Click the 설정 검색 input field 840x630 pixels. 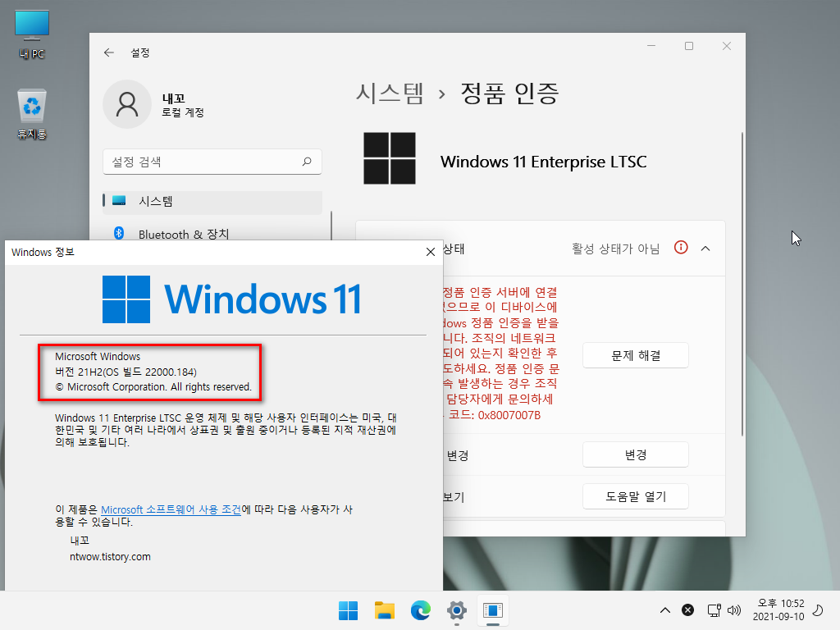click(212, 162)
